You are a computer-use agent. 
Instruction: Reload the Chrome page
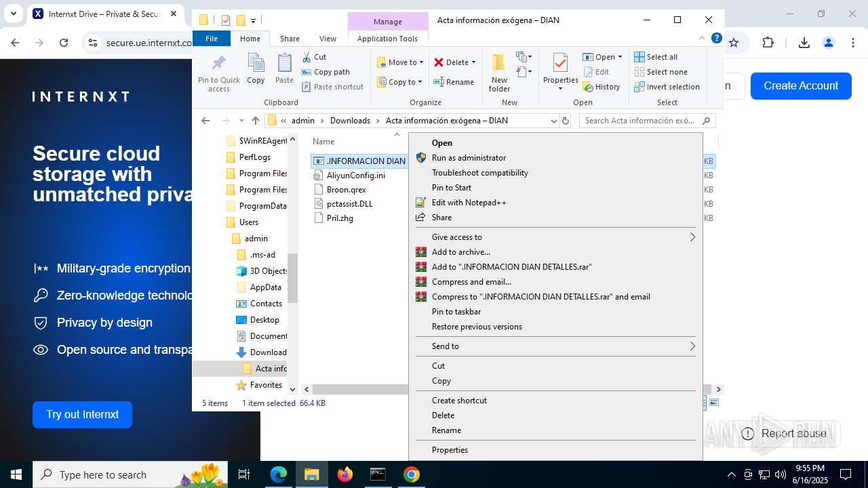pos(64,43)
